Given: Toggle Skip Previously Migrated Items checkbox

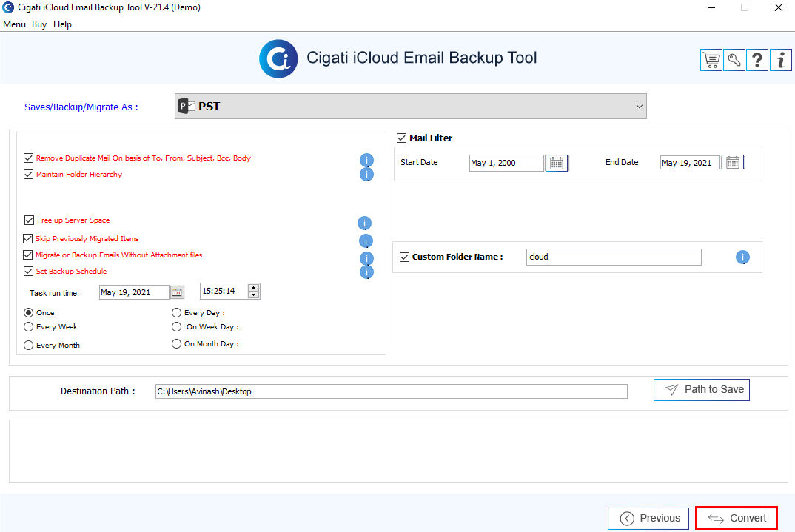Looking at the screenshot, I should (x=28, y=238).
